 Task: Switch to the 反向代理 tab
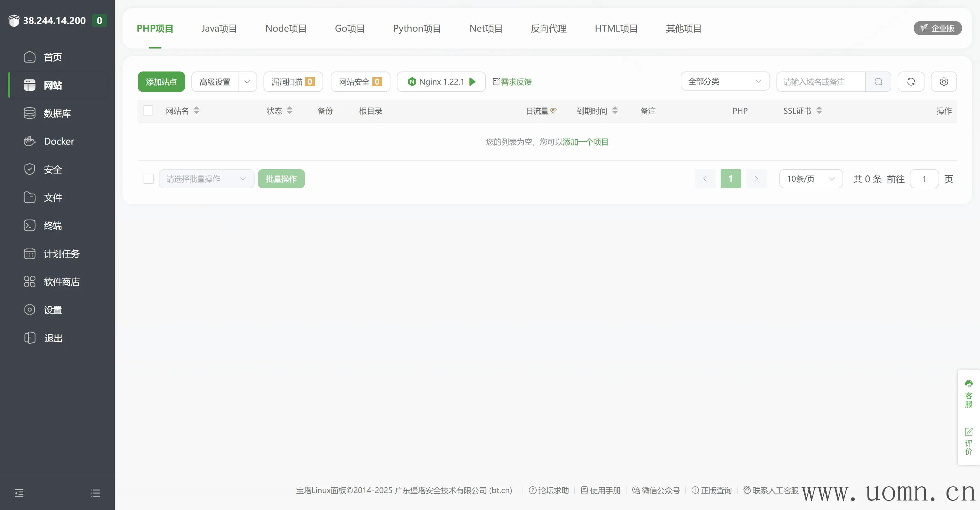548,28
